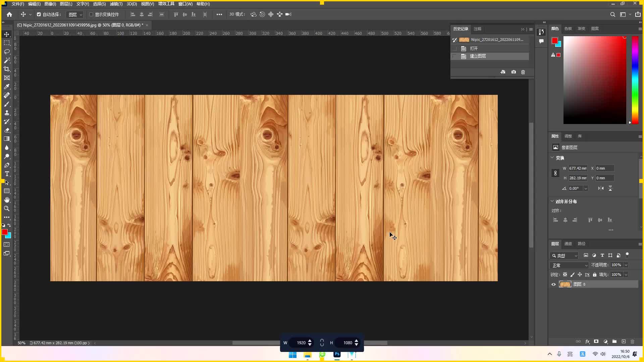This screenshot has height=362, width=644.
Task: Open Photoshop from the Windows taskbar
Action: click(337, 354)
